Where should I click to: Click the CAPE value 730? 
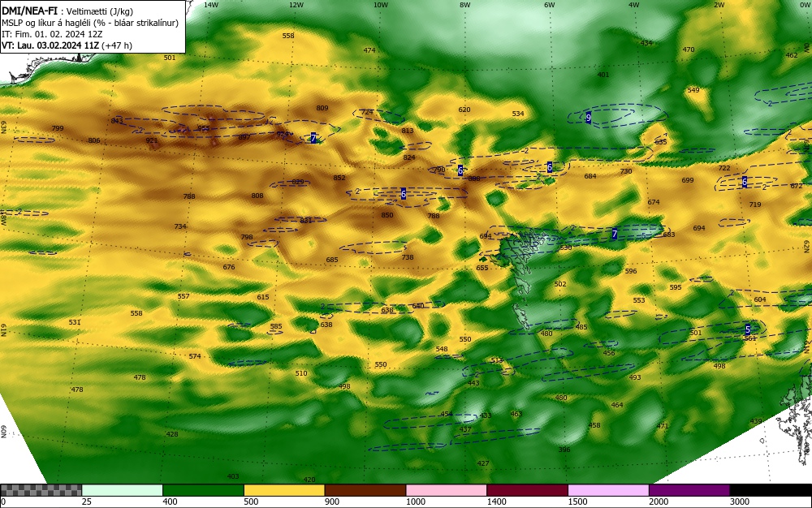[626, 171]
